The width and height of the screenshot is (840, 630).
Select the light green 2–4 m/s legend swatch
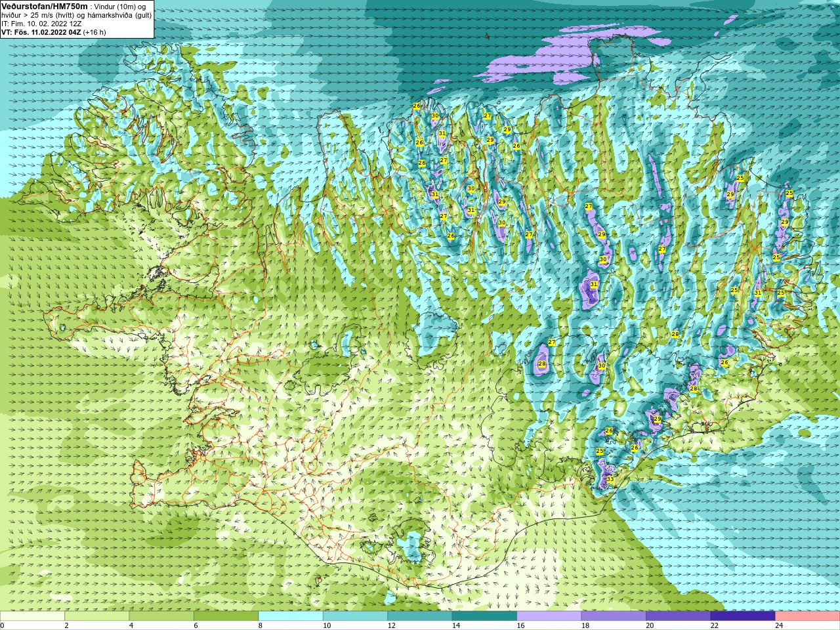point(97,616)
